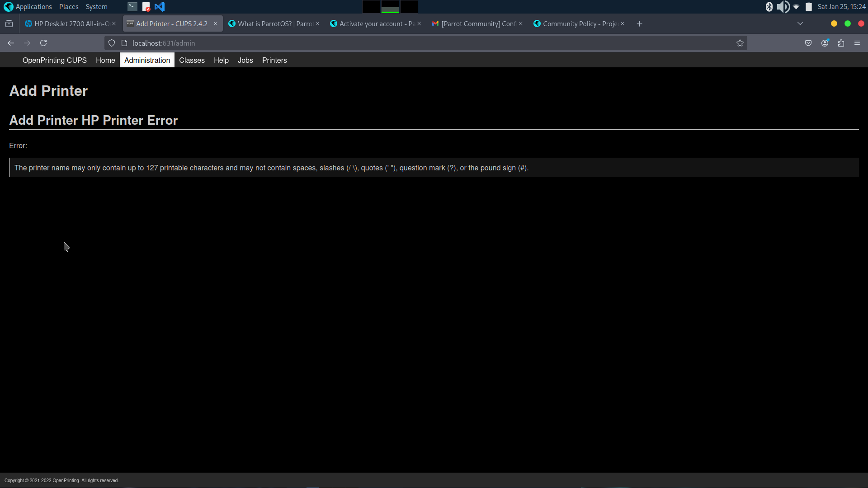Image resolution: width=868 pixels, height=488 pixels.
Task: Click the tracking protection shield icon
Action: tap(112, 43)
